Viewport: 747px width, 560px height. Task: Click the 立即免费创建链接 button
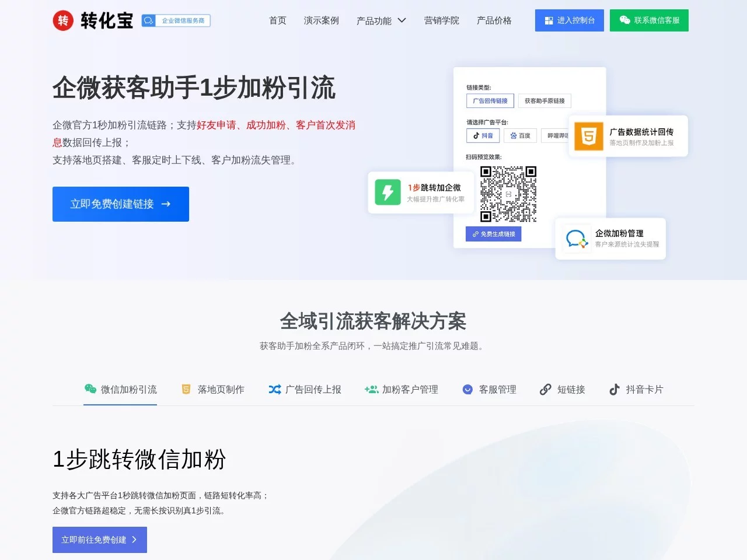click(x=121, y=204)
